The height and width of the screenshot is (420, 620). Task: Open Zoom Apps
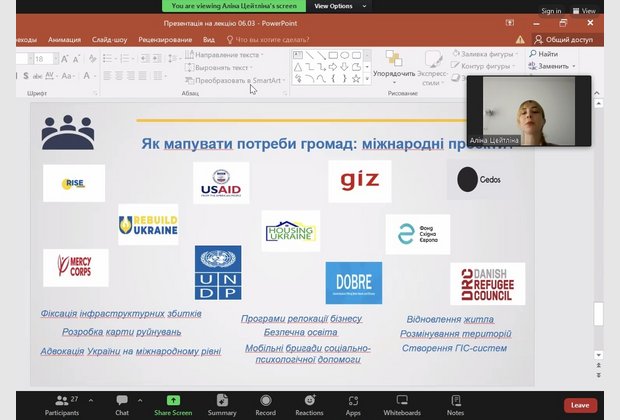click(353, 405)
